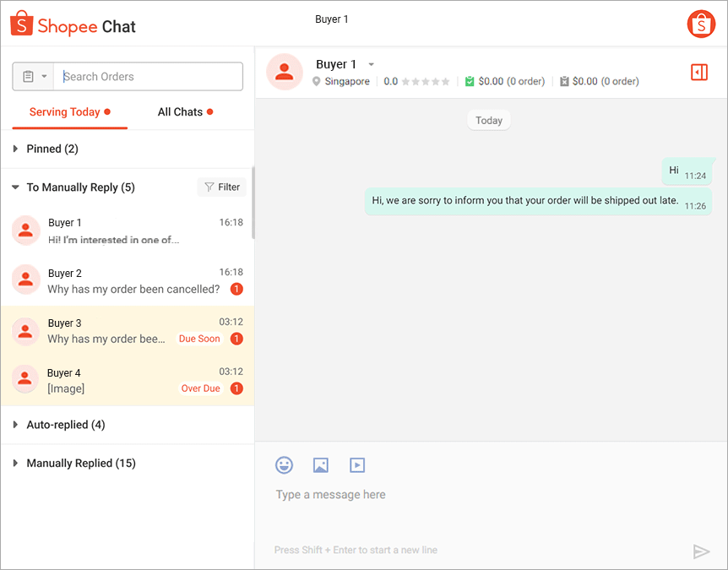The image size is (728, 570).
Task: Open the Shopee account avatar at top right
Action: (x=701, y=24)
